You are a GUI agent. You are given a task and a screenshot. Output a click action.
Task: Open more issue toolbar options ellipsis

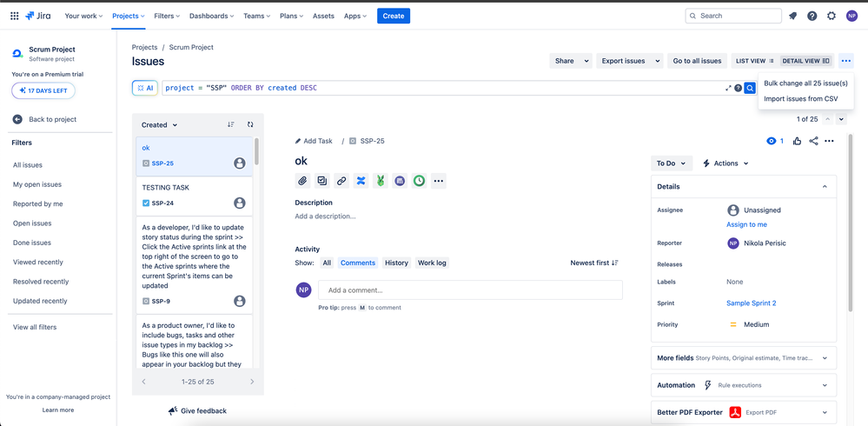439,181
